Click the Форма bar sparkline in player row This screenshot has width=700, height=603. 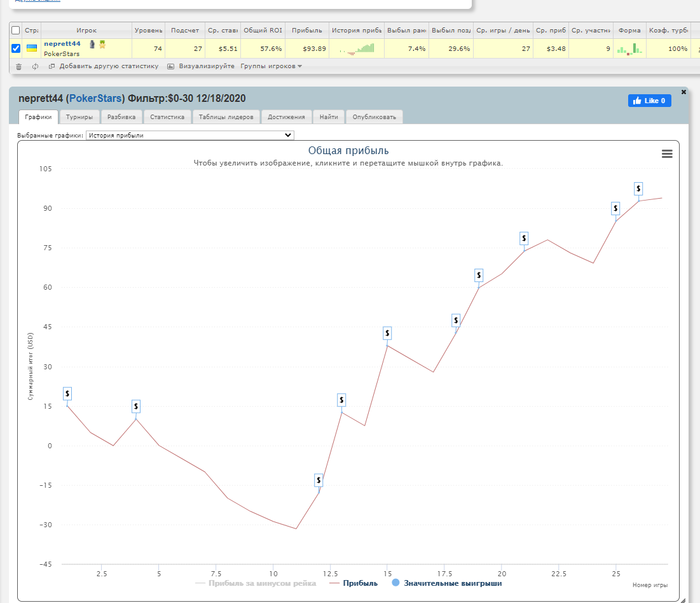click(x=629, y=49)
